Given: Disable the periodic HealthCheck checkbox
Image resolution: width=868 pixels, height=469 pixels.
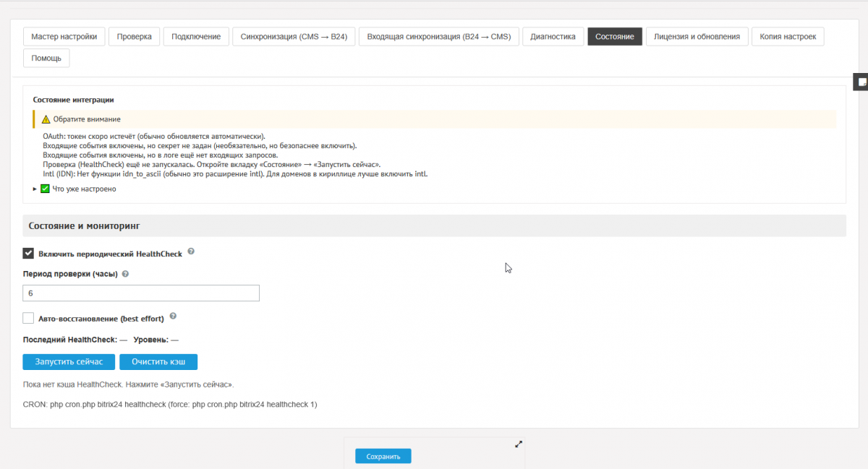Looking at the screenshot, I should point(29,254).
